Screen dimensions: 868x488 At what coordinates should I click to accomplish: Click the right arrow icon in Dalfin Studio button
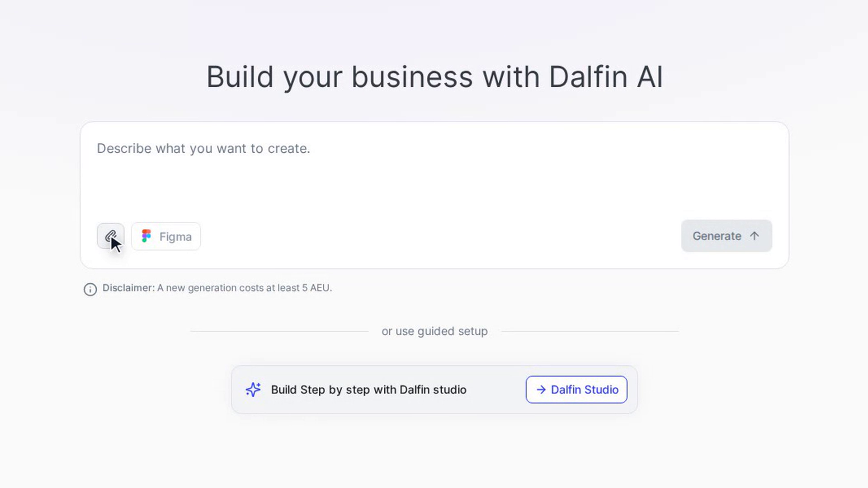pyautogui.click(x=541, y=389)
